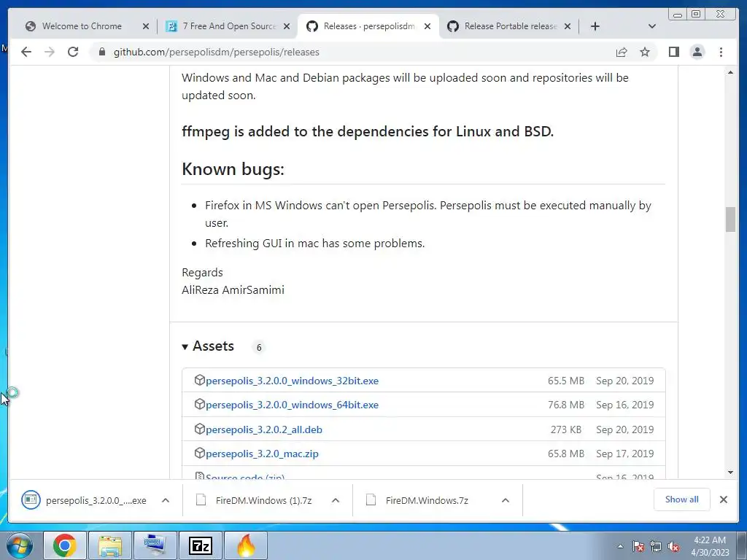Click package icon beside mac.zip

click(x=200, y=454)
